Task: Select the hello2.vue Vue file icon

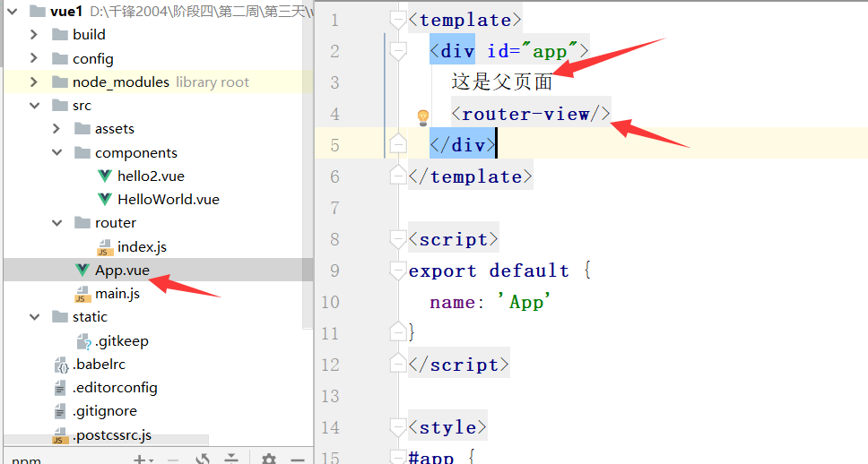Action: tap(105, 176)
